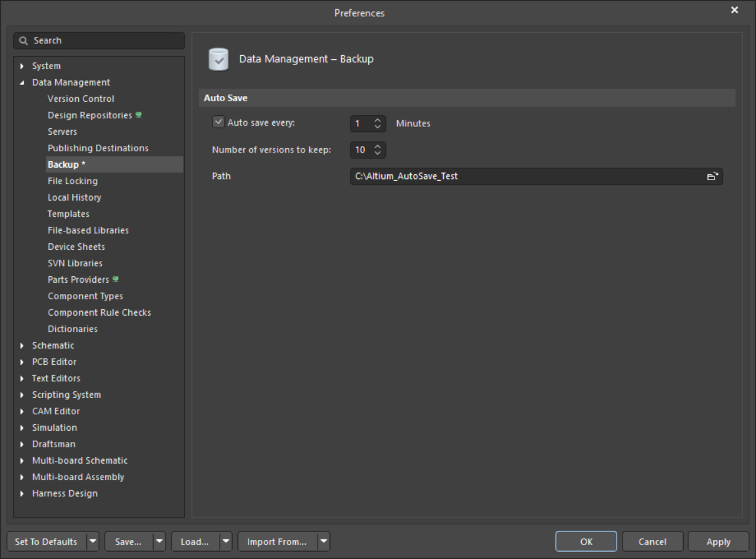The width and height of the screenshot is (756, 559).
Task: Open the Load dropdown arrow
Action: (225, 542)
